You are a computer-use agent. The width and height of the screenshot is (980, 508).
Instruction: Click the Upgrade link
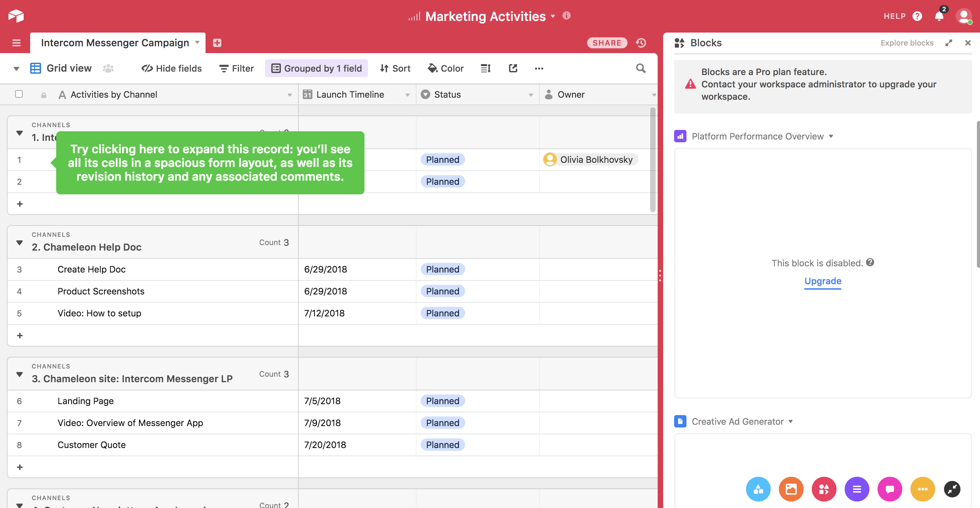point(822,281)
